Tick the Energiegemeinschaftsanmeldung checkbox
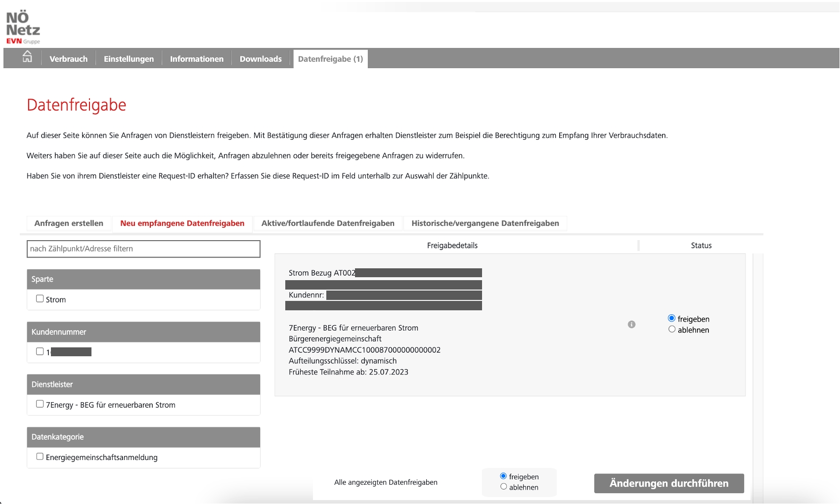This screenshot has width=840, height=504. 40,457
